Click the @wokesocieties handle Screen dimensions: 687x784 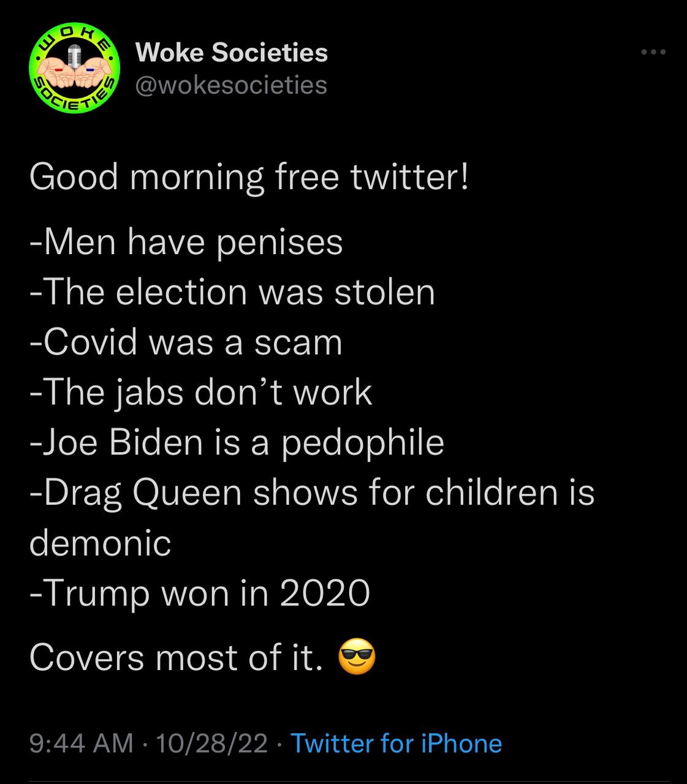(230, 85)
